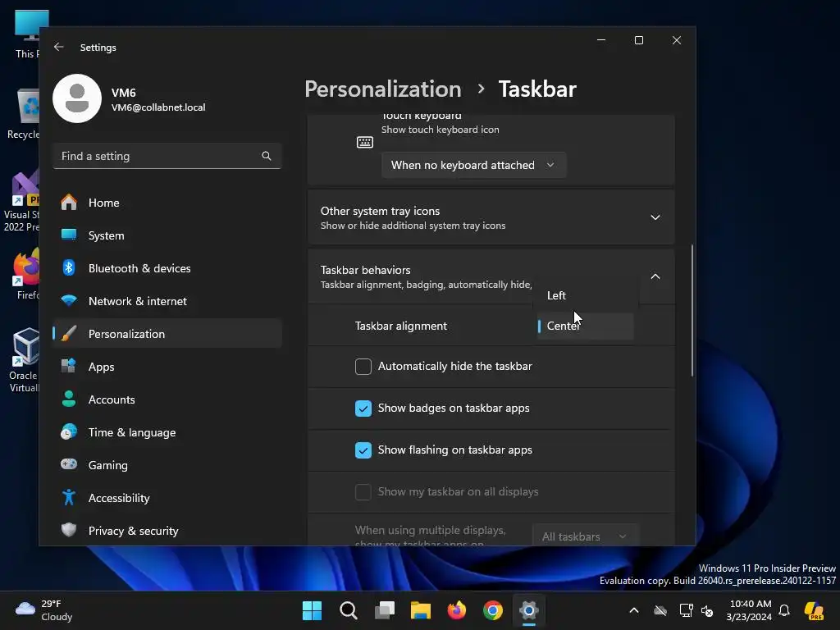Click the muted volume tray icon

point(707,610)
